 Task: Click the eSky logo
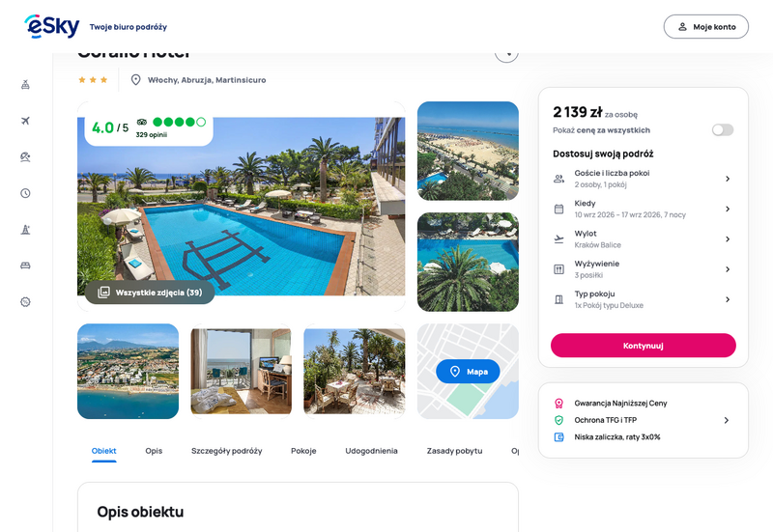[x=52, y=26]
